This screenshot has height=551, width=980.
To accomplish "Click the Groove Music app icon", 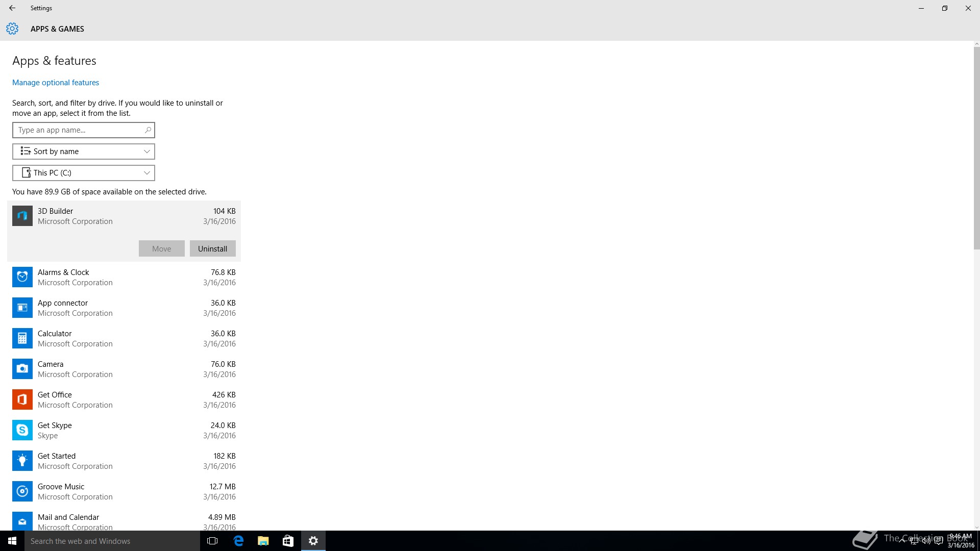I will pyautogui.click(x=22, y=491).
